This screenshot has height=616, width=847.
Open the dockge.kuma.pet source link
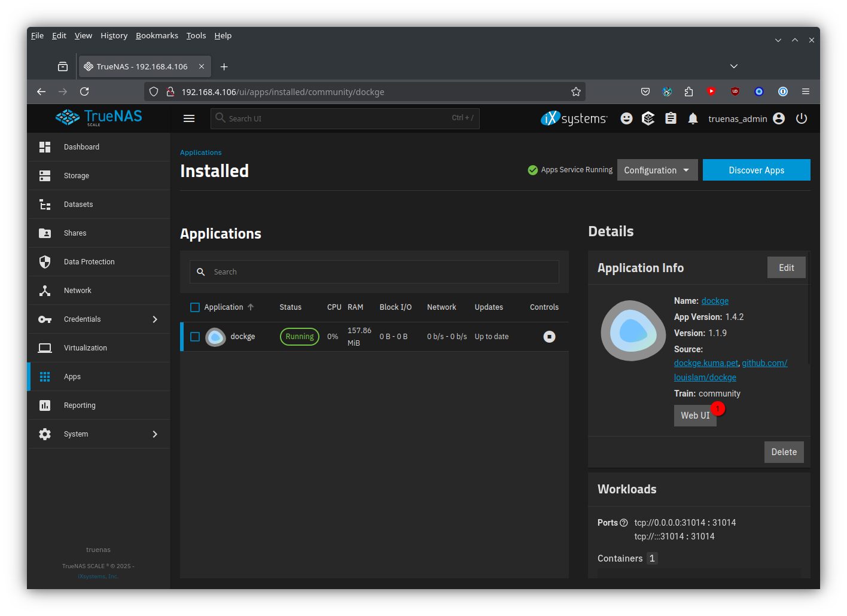706,363
